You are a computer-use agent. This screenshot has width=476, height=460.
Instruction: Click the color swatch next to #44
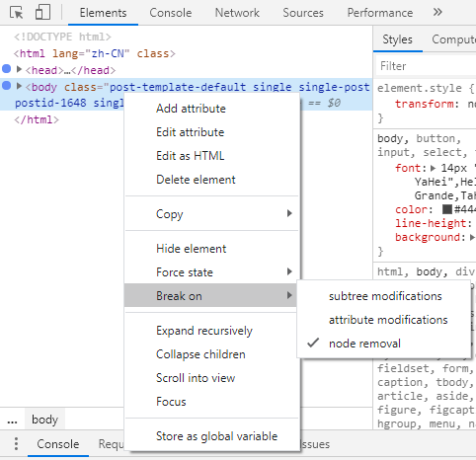click(447, 209)
